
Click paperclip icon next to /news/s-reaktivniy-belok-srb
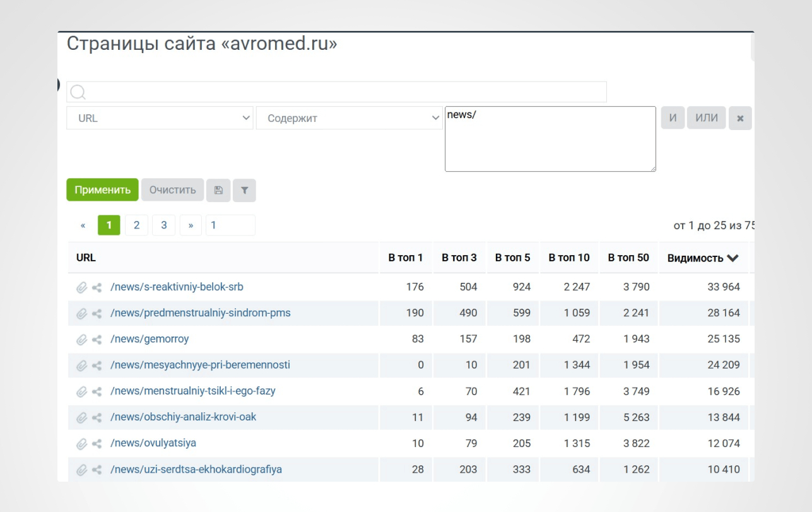(x=81, y=287)
